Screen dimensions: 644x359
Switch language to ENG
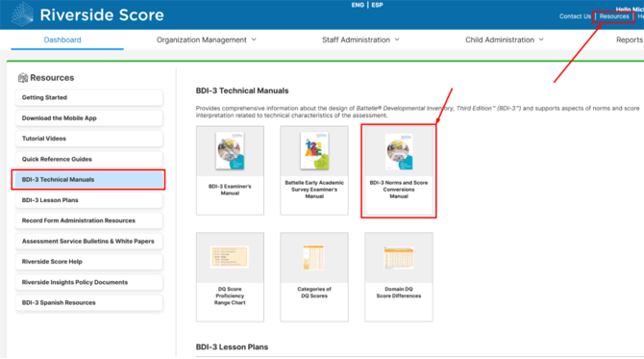click(x=358, y=5)
